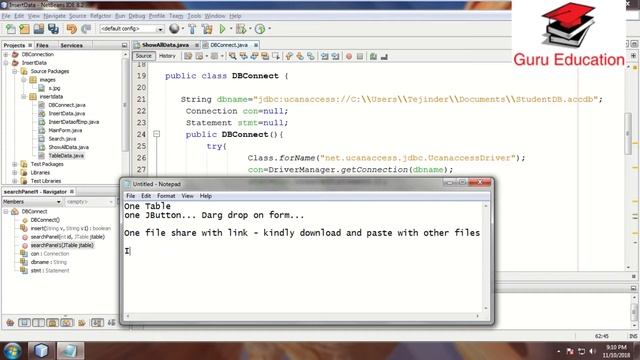Click the Debug Project toolbar icon

pos(241,29)
